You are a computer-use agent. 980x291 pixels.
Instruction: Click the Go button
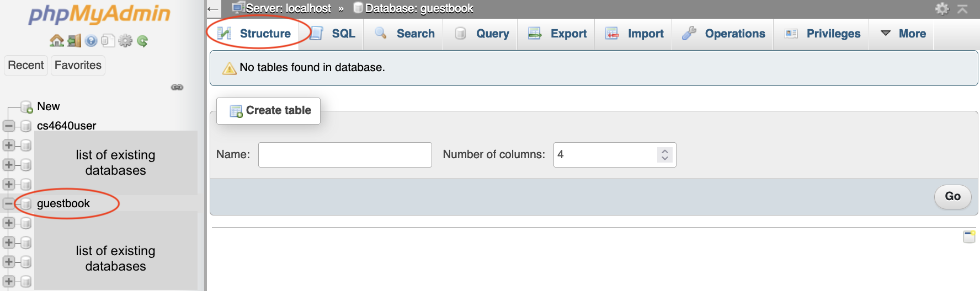click(952, 196)
